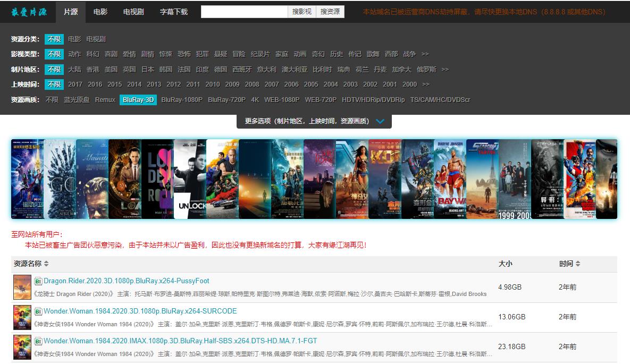Open the poster thumbnail of the Wonder Woman IMAX row
This screenshot has width=630, height=364.
tap(22, 347)
